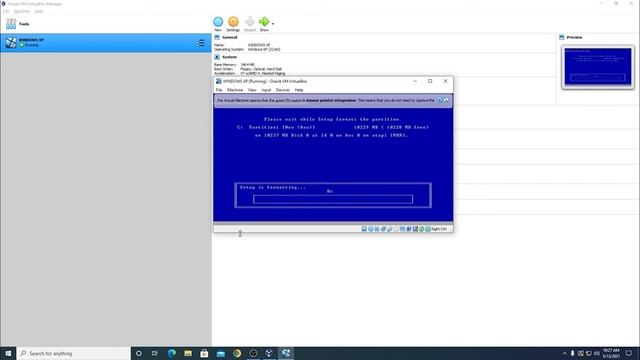Viewport: 640px width, 360px height.
Task: Open the WINDOWS XP machine list menu icon
Action: 200,42
